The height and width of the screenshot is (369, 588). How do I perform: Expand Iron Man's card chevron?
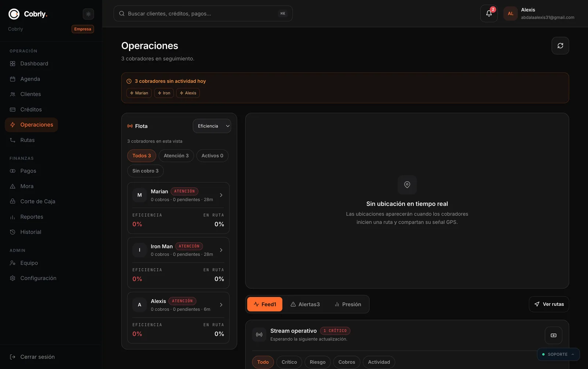tap(221, 250)
